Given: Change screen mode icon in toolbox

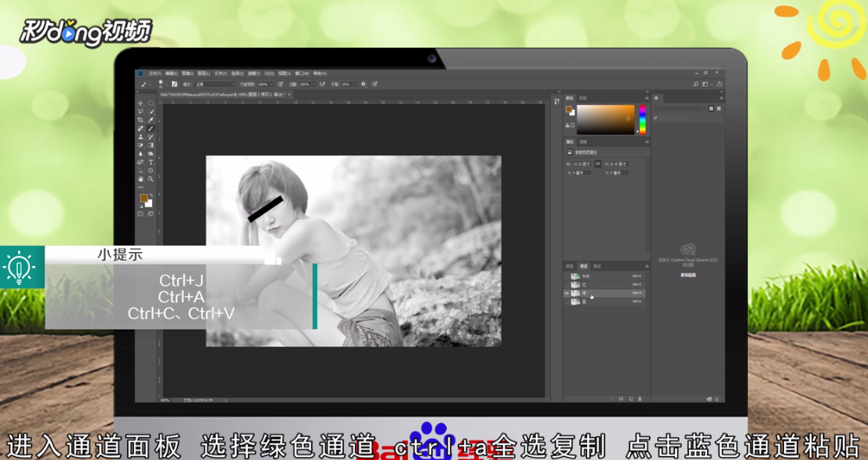Looking at the screenshot, I should pos(151,214).
